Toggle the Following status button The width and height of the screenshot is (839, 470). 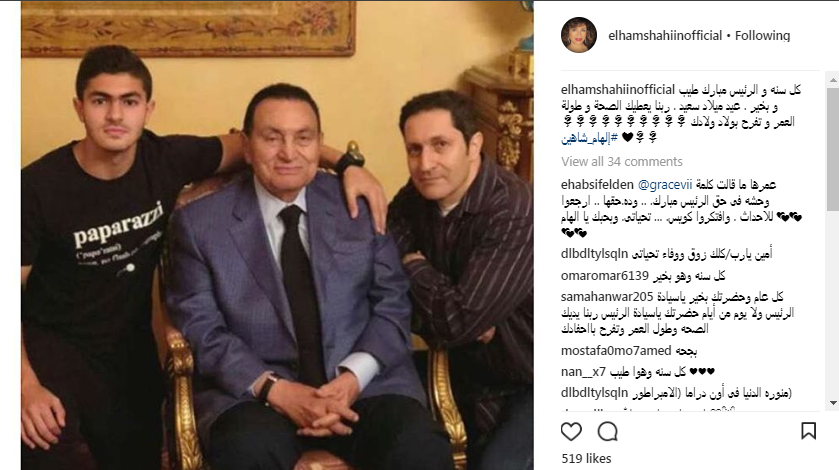(x=762, y=36)
